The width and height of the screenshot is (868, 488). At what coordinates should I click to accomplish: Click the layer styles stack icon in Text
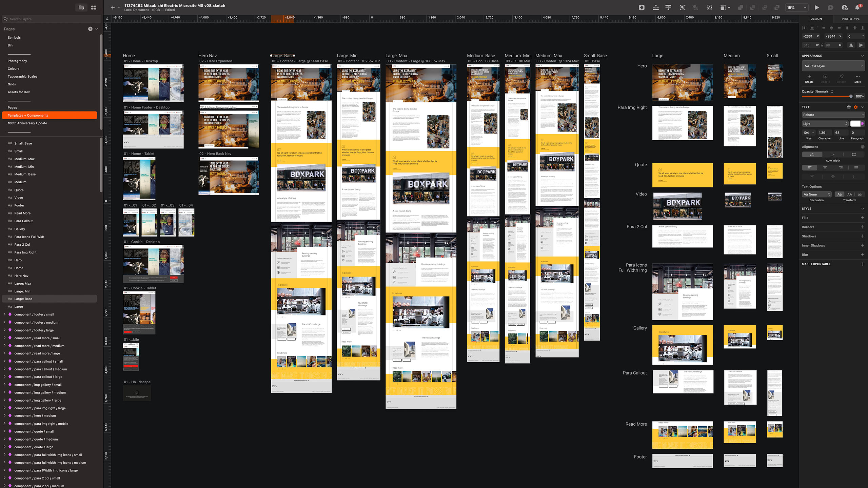coord(849,107)
